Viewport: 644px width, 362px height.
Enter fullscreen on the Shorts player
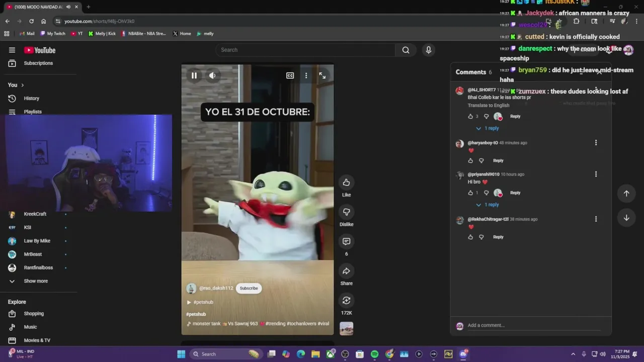pos(323,75)
